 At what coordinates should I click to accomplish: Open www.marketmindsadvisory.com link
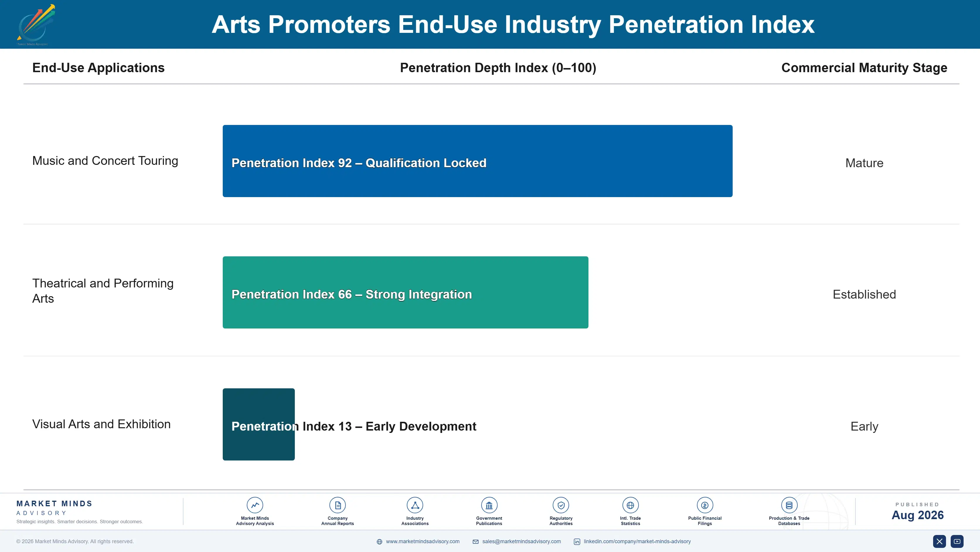pos(423,541)
